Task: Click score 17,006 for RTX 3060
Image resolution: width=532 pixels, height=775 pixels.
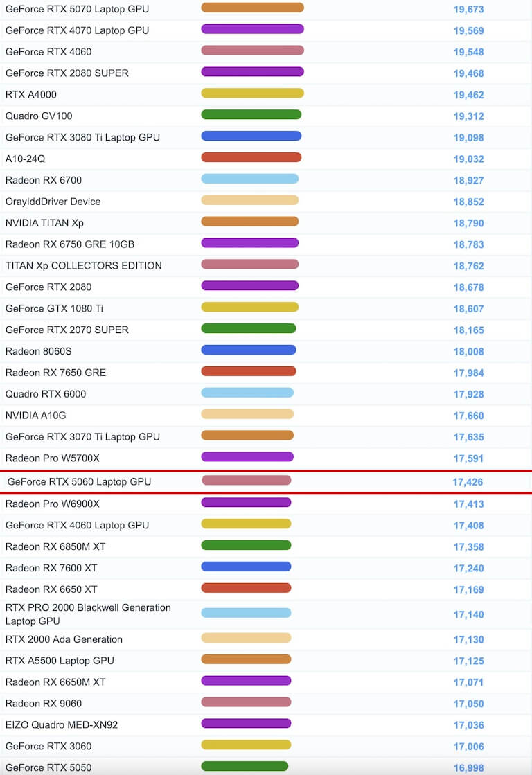Action: [469, 747]
